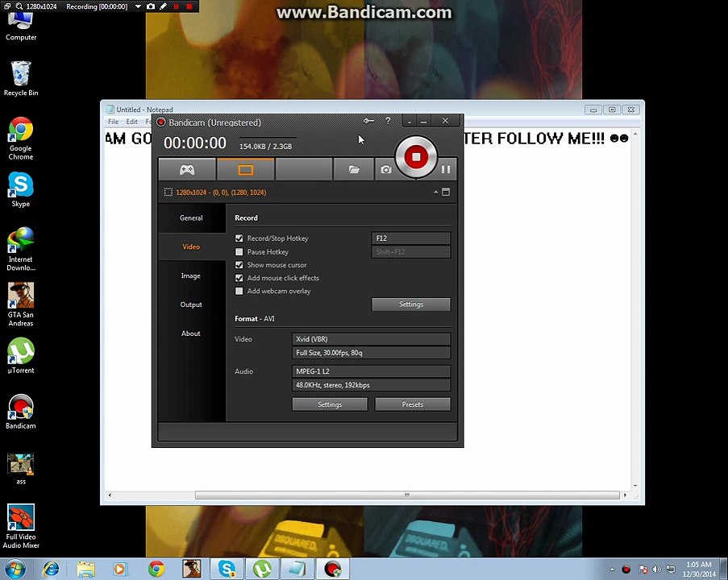Open the media player taskbar icon

[x=120, y=569]
